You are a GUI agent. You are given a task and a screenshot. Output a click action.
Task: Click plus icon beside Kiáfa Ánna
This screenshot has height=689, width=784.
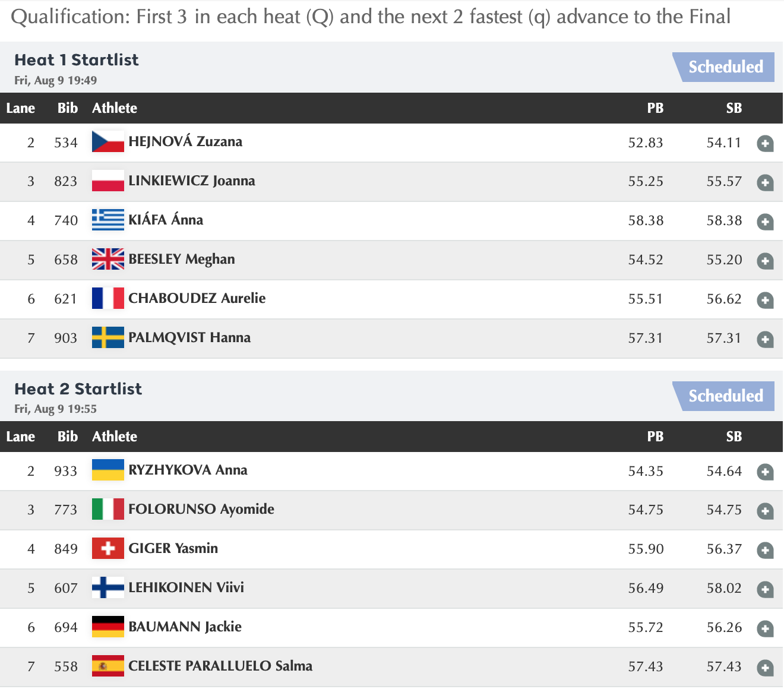[x=765, y=222]
